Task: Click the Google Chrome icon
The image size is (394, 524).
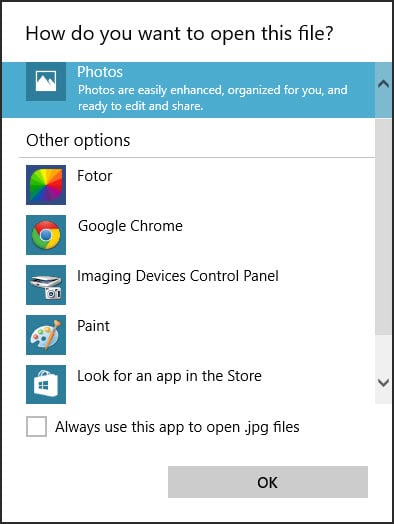Action: click(46, 235)
